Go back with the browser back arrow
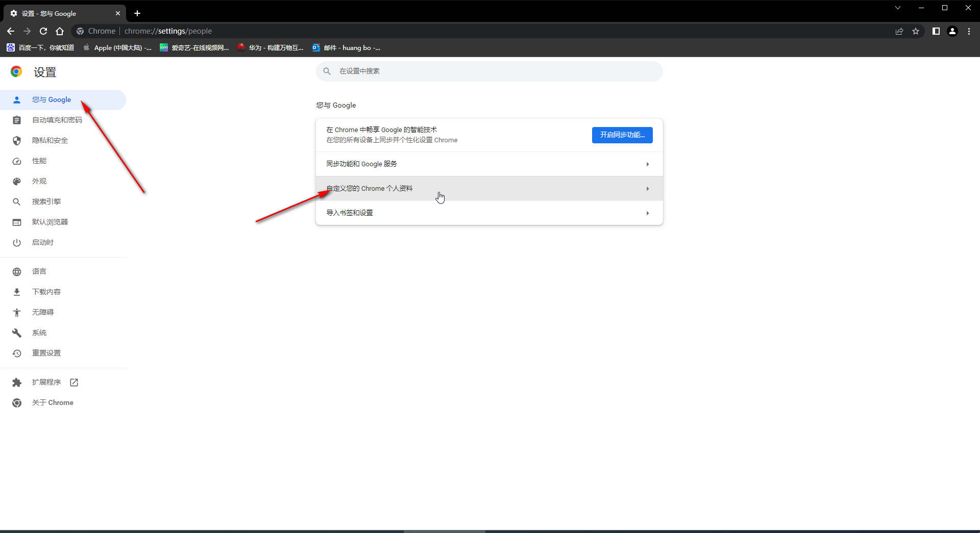This screenshot has width=980, height=533. tap(11, 31)
